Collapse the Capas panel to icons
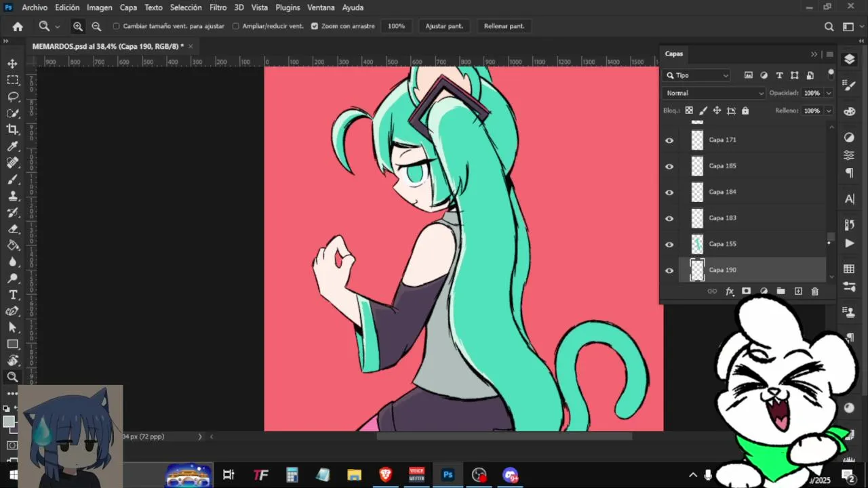Screen dimensions: 868x488 [x=814, y=54]
